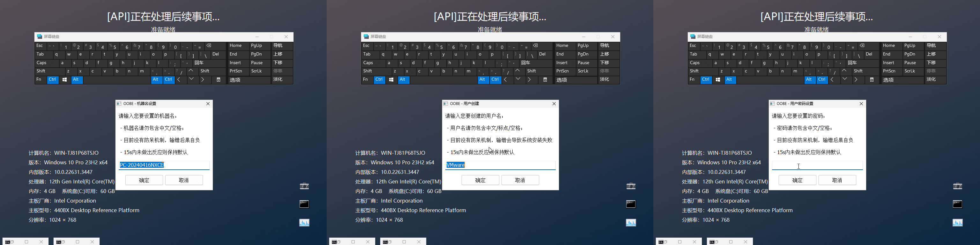Click 取消 in the user creation dialog

coord(520,180)
